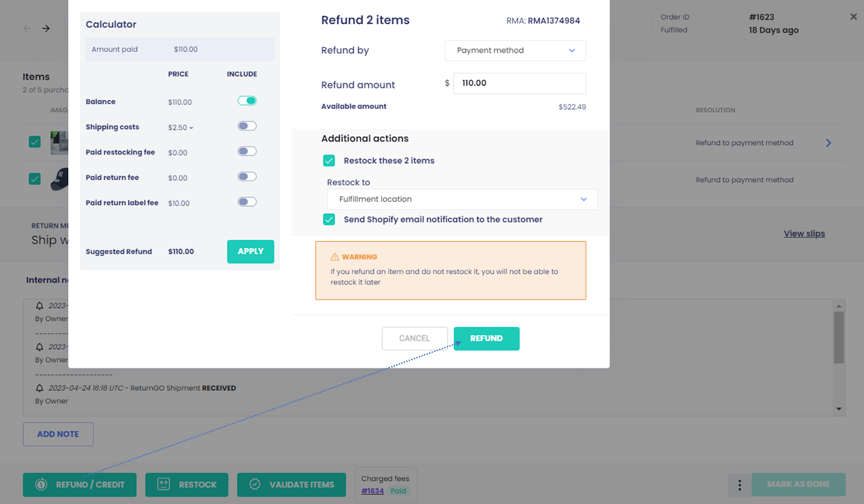Click the blue chevron on Refund to payment method
Viewport: 864px width, 504px height.
[828, 142]
